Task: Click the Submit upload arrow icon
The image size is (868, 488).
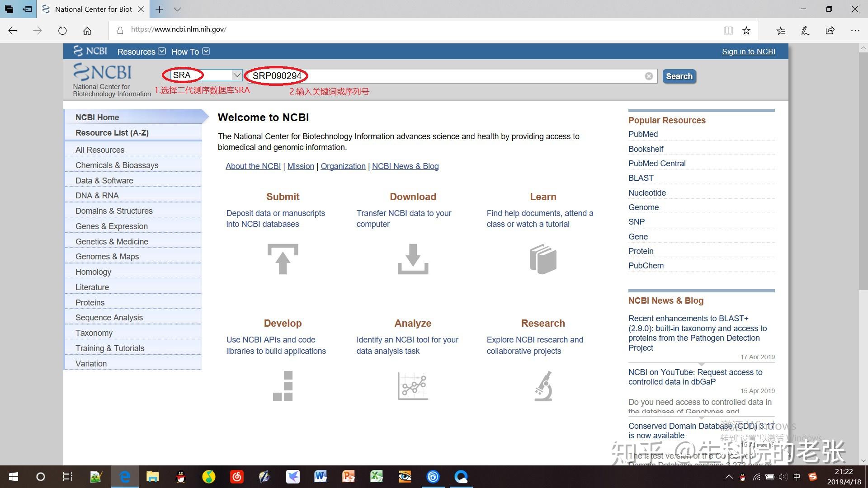Action: [283, 259]
